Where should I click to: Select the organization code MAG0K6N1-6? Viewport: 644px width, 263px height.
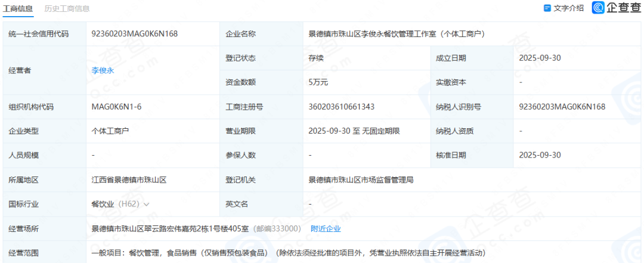click(x=116, y=107)
